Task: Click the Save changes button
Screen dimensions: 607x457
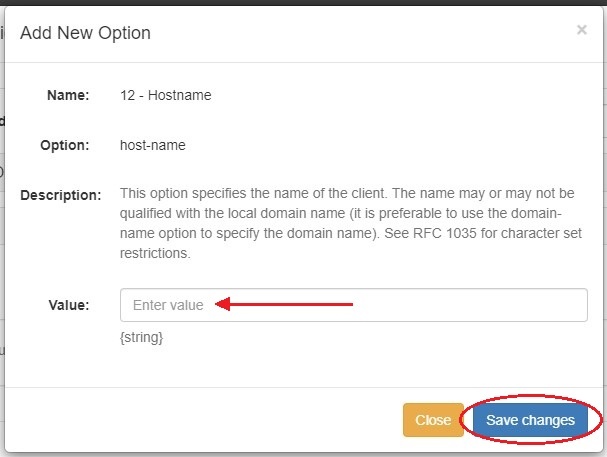Action: point(530,420)
